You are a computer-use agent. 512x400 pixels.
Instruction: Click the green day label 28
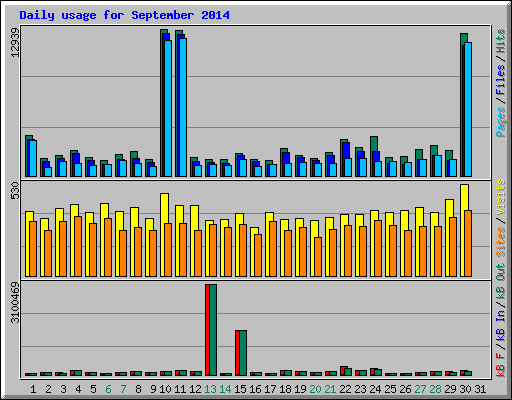click(435, 389)
